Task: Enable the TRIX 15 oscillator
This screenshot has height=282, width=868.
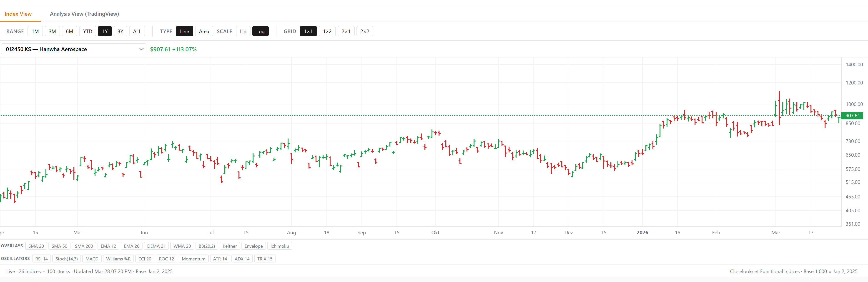Action: (x=264, y=259)
